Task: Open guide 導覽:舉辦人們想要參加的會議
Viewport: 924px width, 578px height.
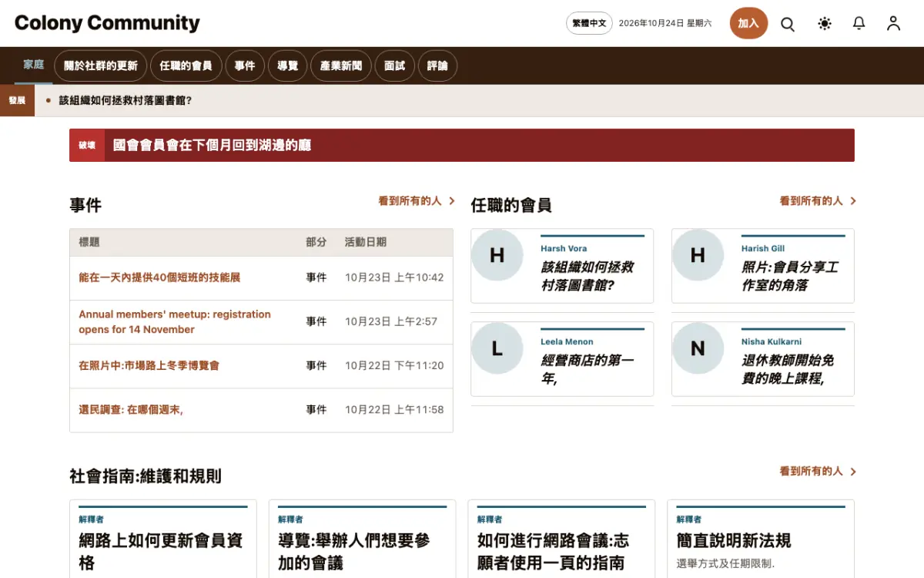Action: coord(354,551)
